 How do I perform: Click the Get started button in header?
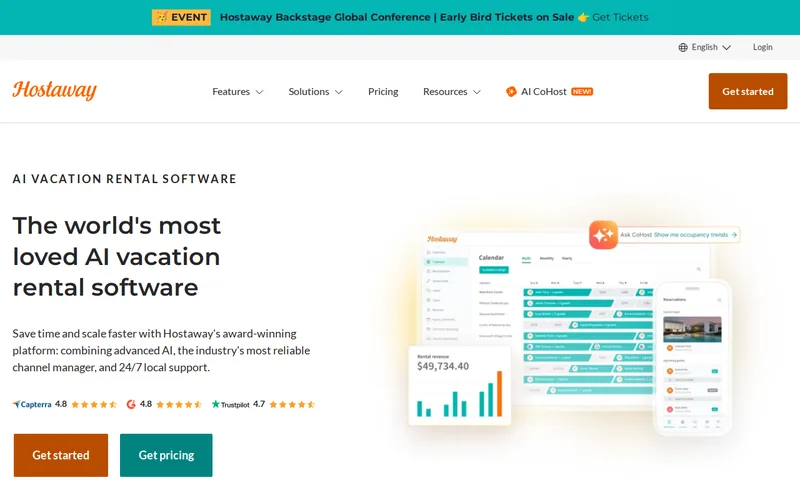coord(747,91)
